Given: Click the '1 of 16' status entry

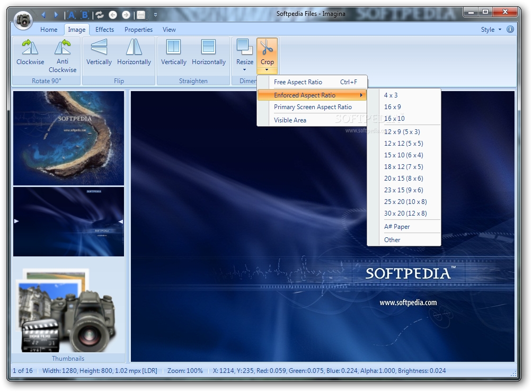Looking at the screenshot, I should (x=23, y=371).
